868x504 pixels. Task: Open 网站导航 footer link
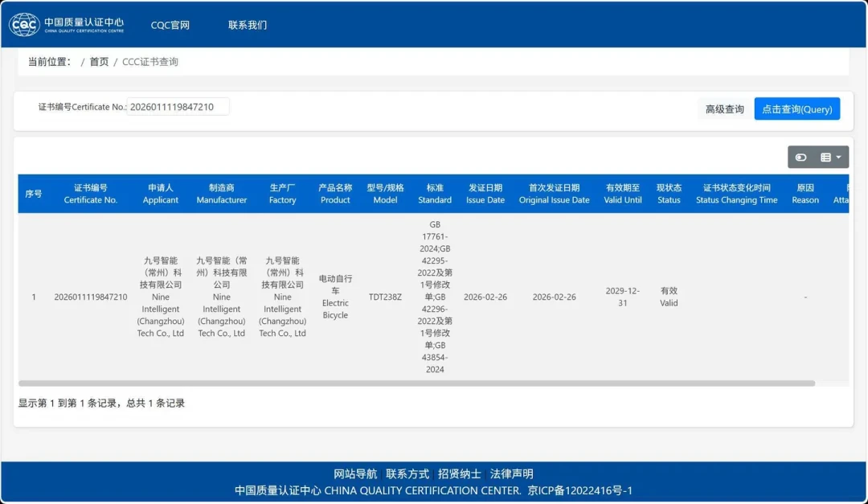click(x=355, y=474)
